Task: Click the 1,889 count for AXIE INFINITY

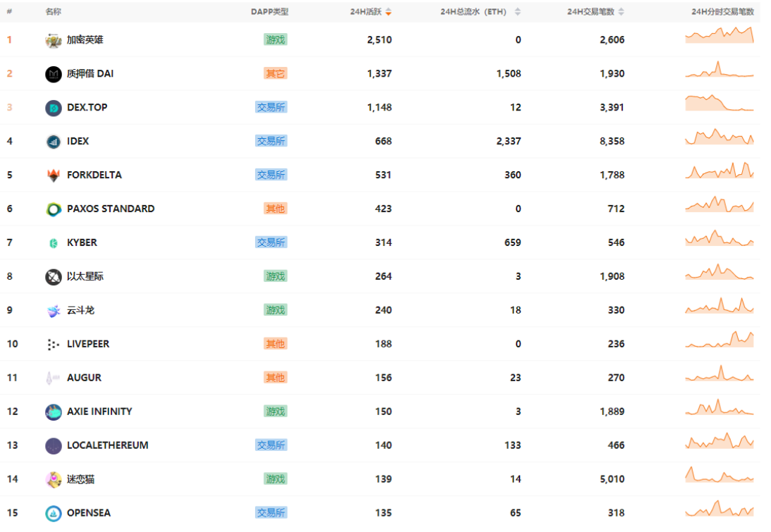Action: point(612,412)
